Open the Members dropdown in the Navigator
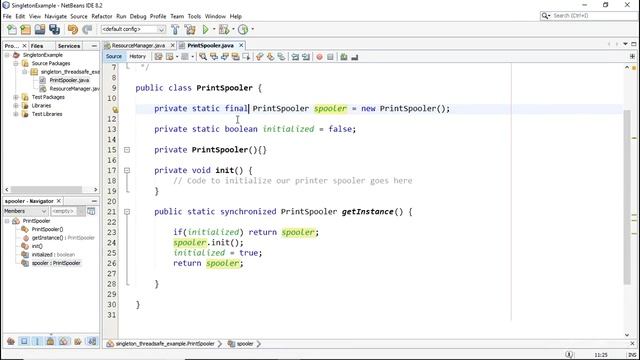Viewport: 640px width, 360px height. (25, 211)
